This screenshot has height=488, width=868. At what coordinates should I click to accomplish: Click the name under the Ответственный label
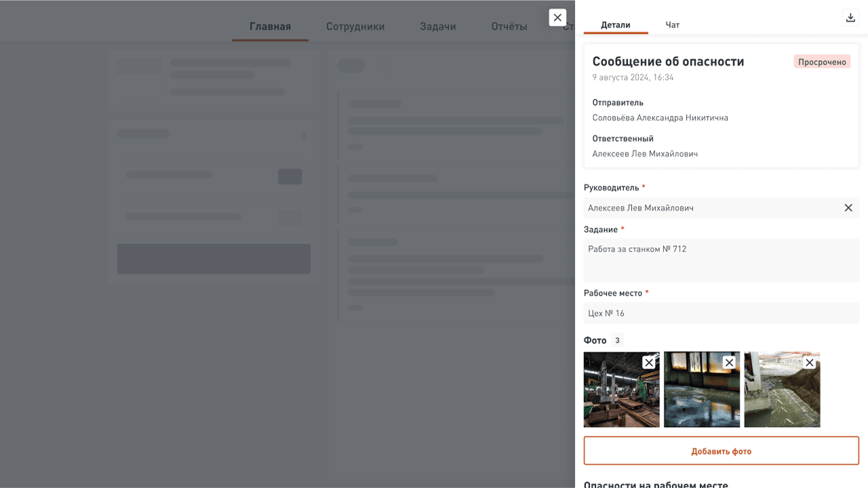(645, 154)
